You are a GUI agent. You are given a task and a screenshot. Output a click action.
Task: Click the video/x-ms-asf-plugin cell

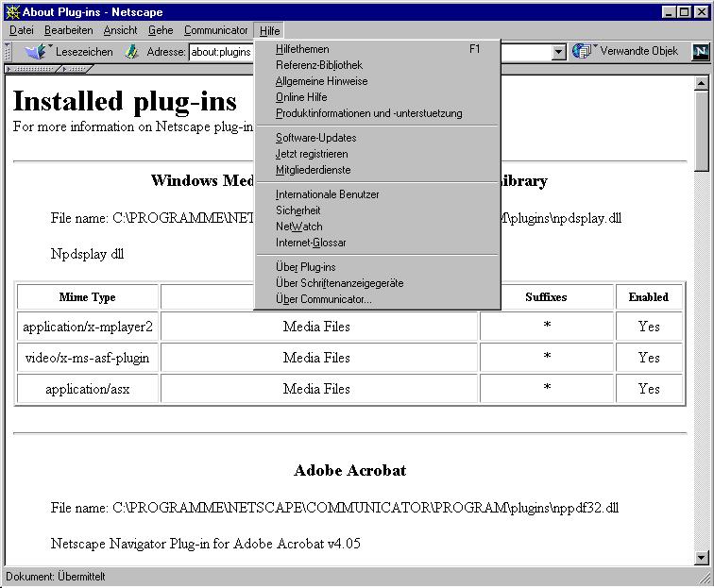pos(88,358)
